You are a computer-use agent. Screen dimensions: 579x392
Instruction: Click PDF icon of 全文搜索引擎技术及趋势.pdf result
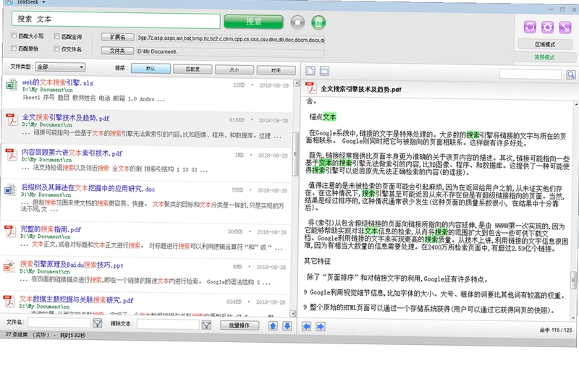point(12,119)
